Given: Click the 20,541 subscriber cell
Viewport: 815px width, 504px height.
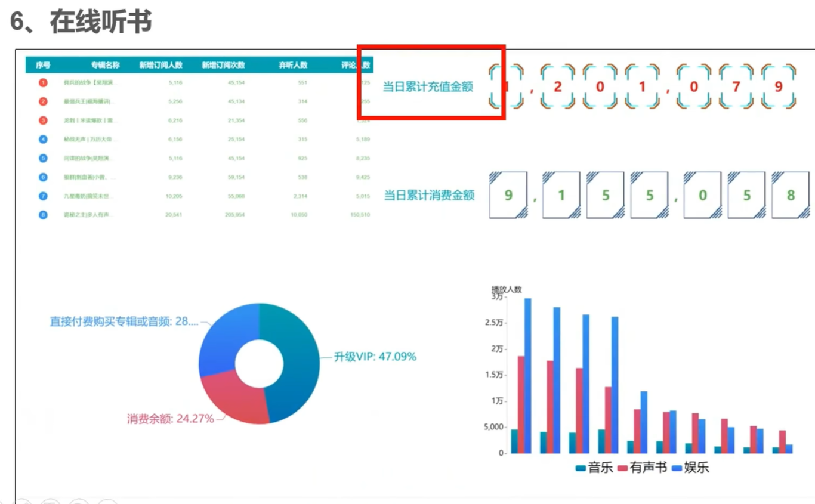Looking at the screenshot, I should point(174,215).
